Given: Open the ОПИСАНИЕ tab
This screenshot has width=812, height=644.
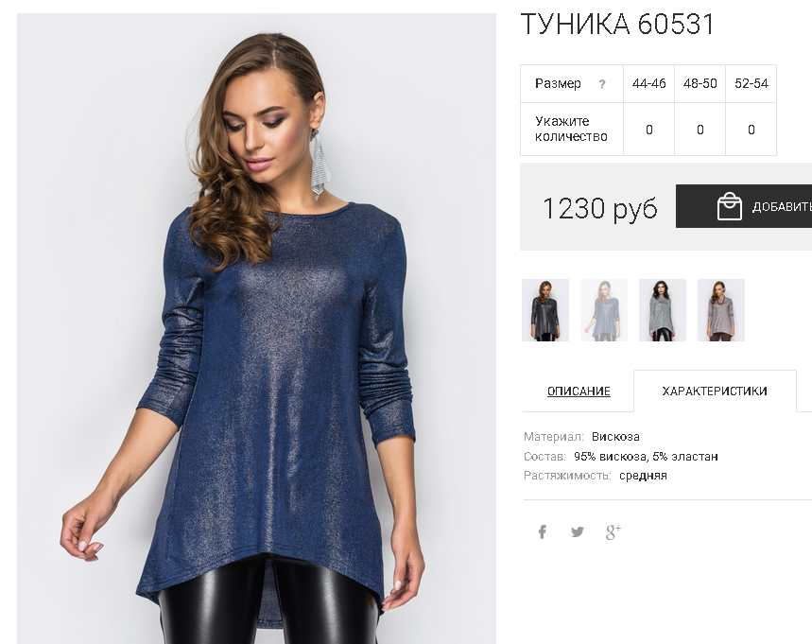Looking at the screenshot, I should coord(579,392).
